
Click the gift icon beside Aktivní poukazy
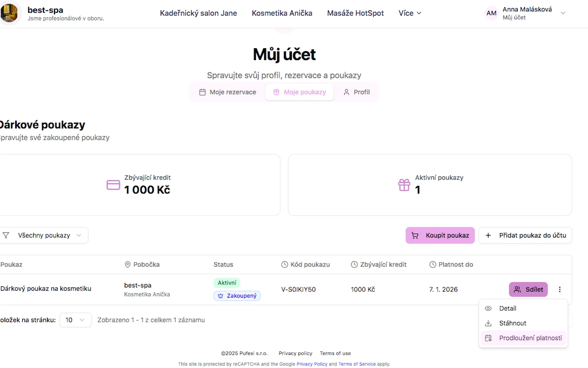[x=404, y=185]
